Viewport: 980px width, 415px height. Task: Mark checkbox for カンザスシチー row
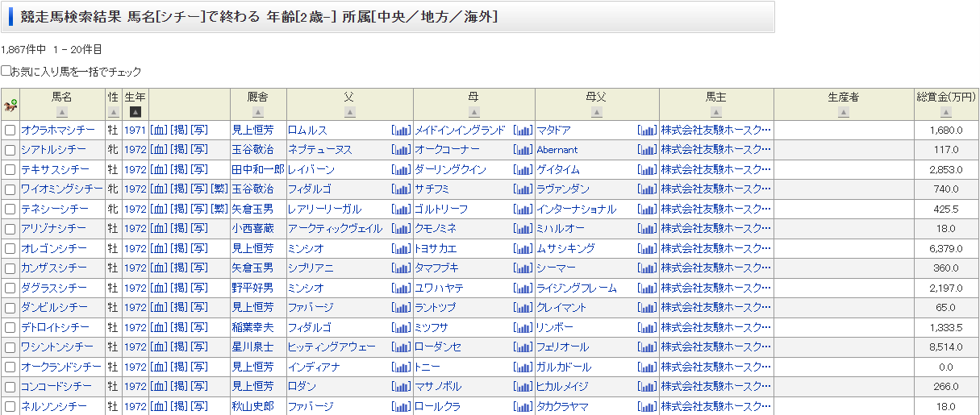tap(10, 268)
